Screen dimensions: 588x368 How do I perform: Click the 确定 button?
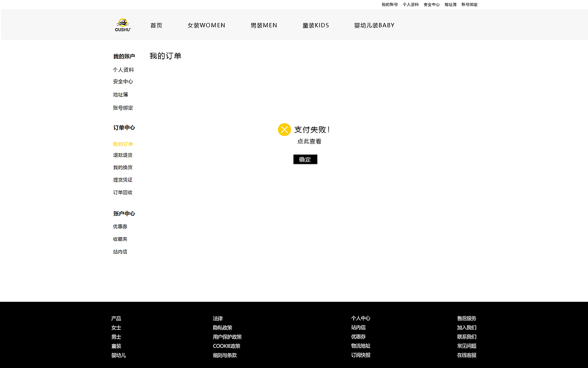305,159
